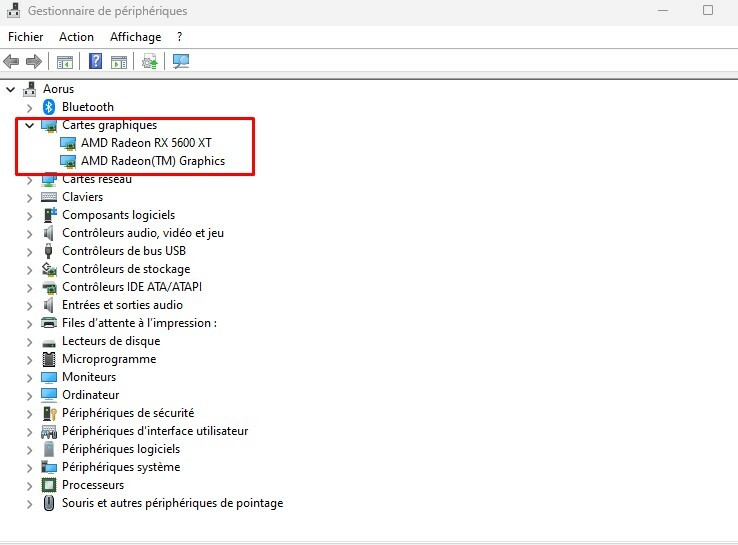Click the Cartes réseau category icon
This screenshot has width=738, height=545.
pos(49,180)
